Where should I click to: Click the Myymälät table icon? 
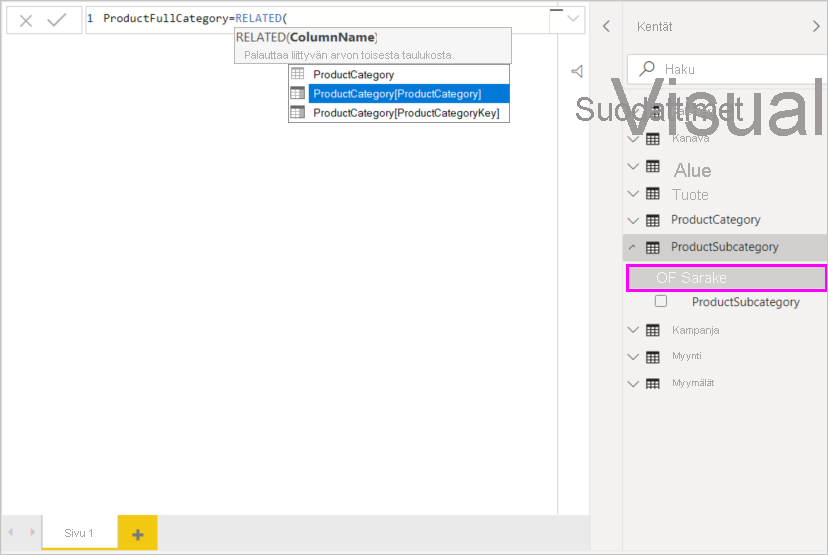653,383
